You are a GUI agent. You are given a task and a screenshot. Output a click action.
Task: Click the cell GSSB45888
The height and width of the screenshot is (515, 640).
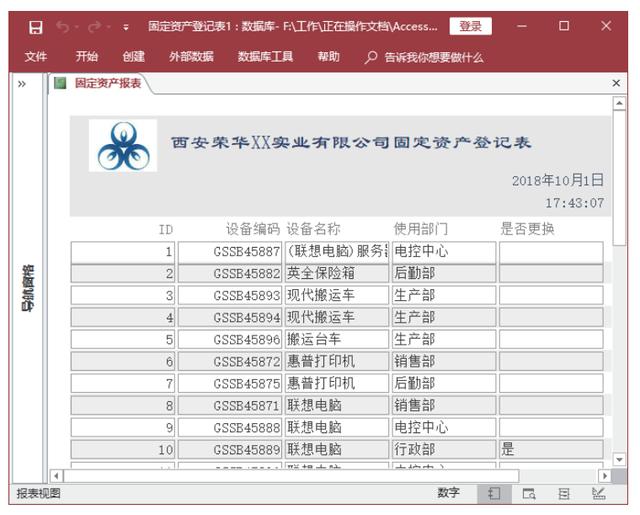(230, 428)
